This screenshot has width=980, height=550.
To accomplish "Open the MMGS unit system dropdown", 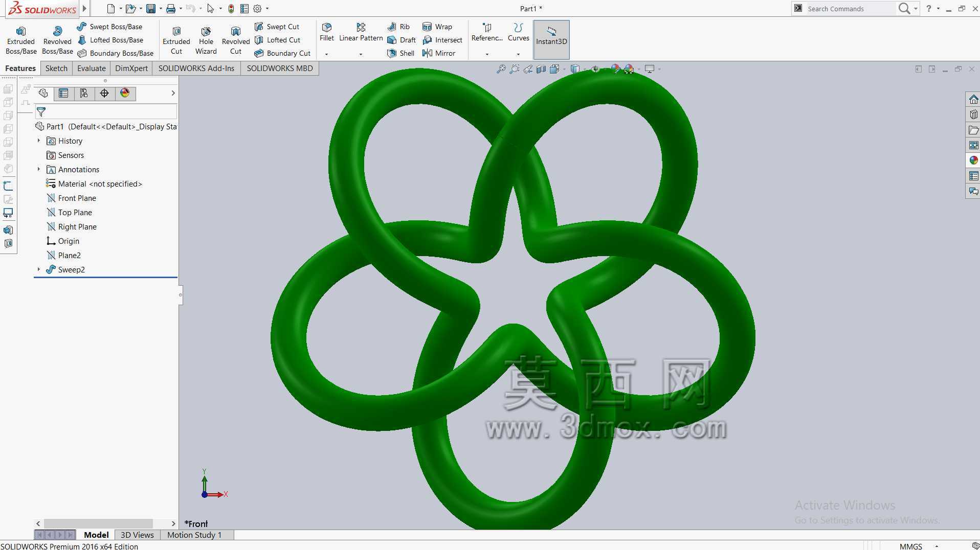I will (x=937, y=546).
